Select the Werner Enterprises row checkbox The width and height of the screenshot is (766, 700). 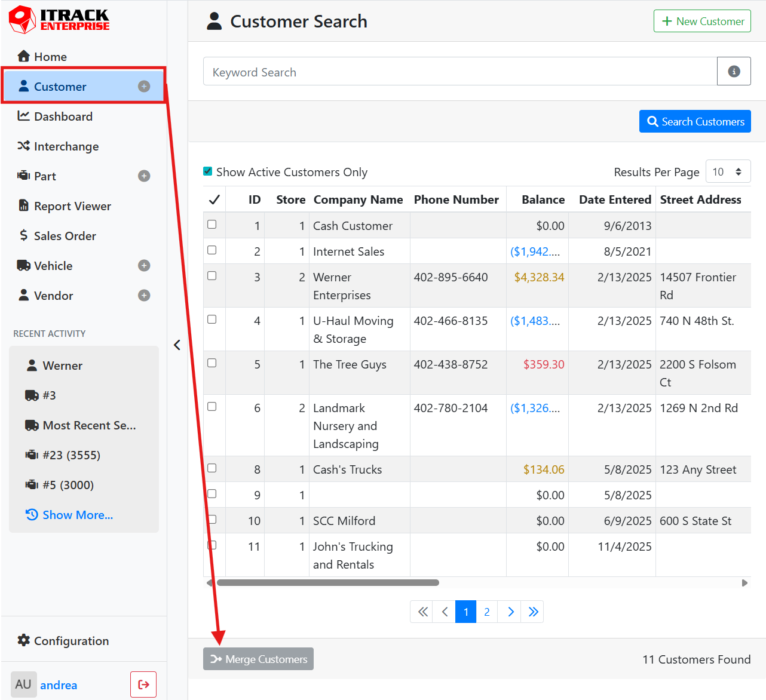tap(212, 276)
